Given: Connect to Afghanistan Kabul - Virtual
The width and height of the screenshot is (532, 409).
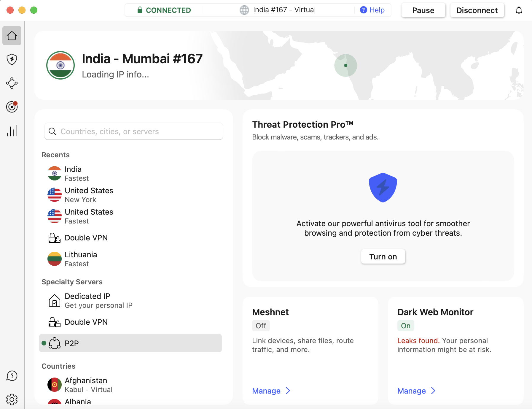Looking at the screenshot, I should 130,385.
